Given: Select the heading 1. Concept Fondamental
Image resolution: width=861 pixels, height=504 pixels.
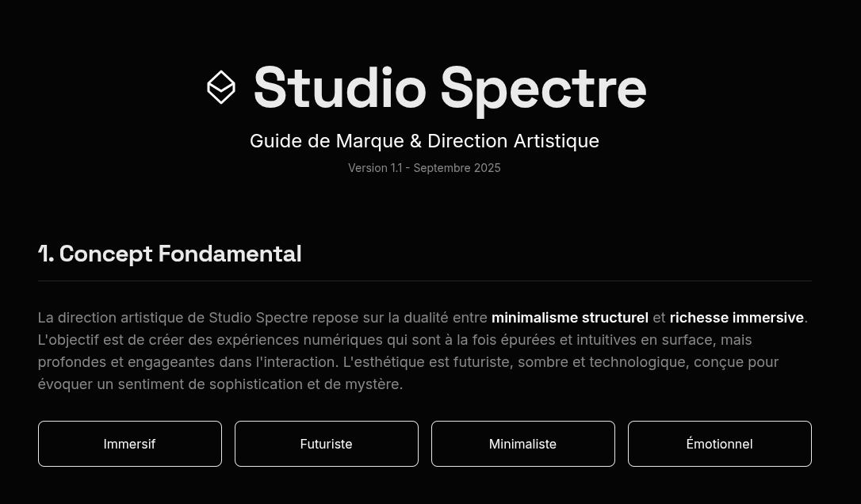Looking at the screenshot, I should [170, 254].
